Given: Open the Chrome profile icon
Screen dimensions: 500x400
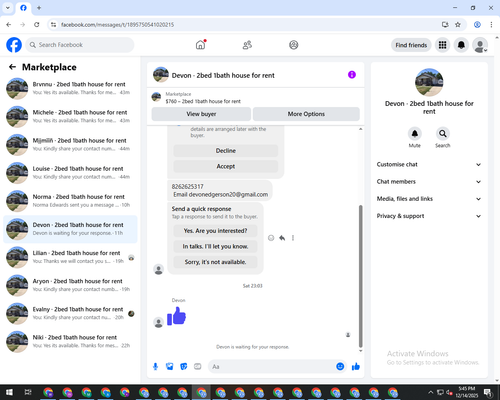Looking at the screenshot, I should pyautogui.click(x=477, y=25).
